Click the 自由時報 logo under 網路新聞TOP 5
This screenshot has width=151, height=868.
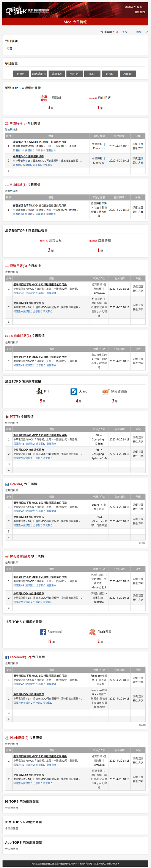(x=93, y=241)
